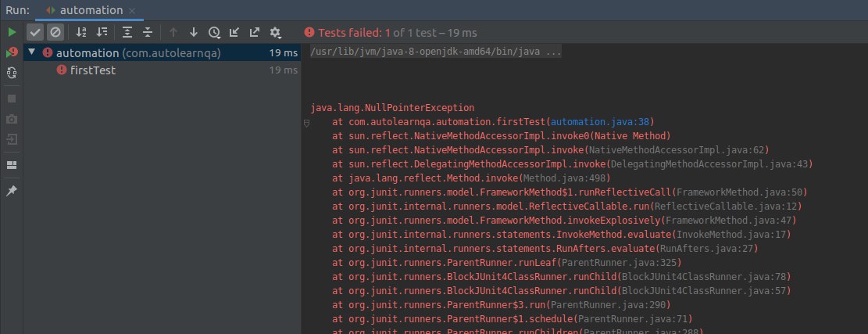
Task: Click the red failed icon beside firstTest
Action: pyautogui.click(x=62, y=70)
